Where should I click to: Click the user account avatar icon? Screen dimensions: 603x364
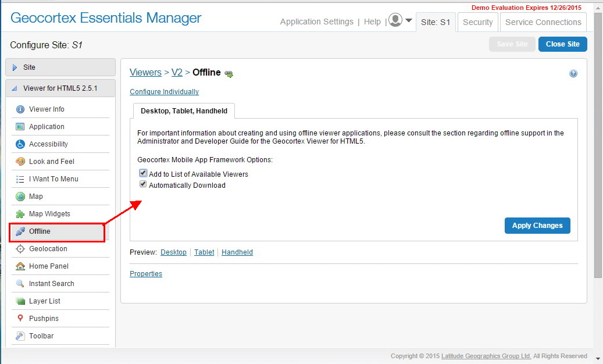click(x=395, y=20)
